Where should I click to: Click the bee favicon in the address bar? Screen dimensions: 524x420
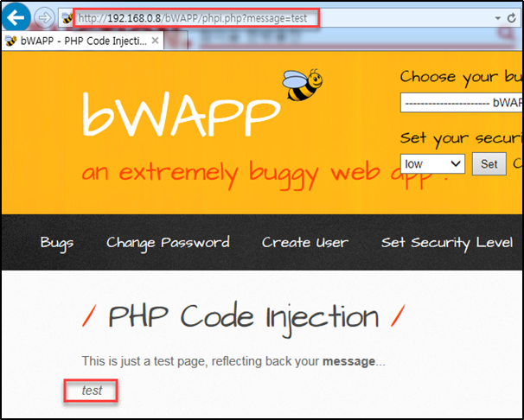click(x=67, y=18)
